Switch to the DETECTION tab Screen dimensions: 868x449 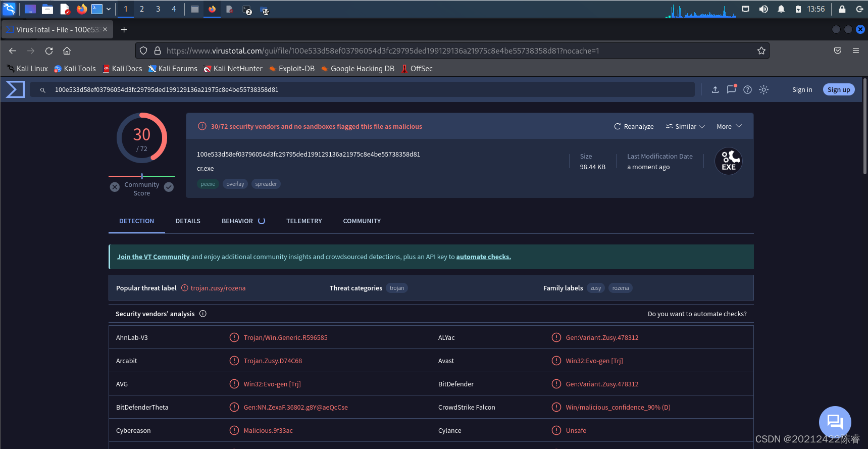pos(137,221)
